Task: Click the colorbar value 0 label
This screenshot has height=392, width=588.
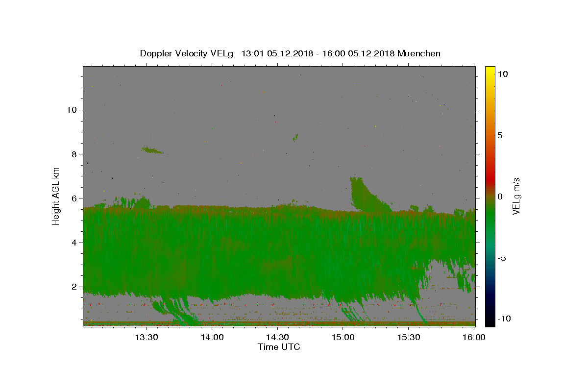Action: click(x=500, y=196)
